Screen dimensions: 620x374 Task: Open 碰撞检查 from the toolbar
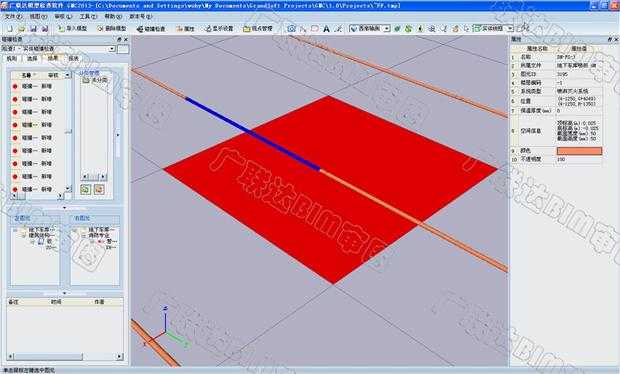point(151,28)
